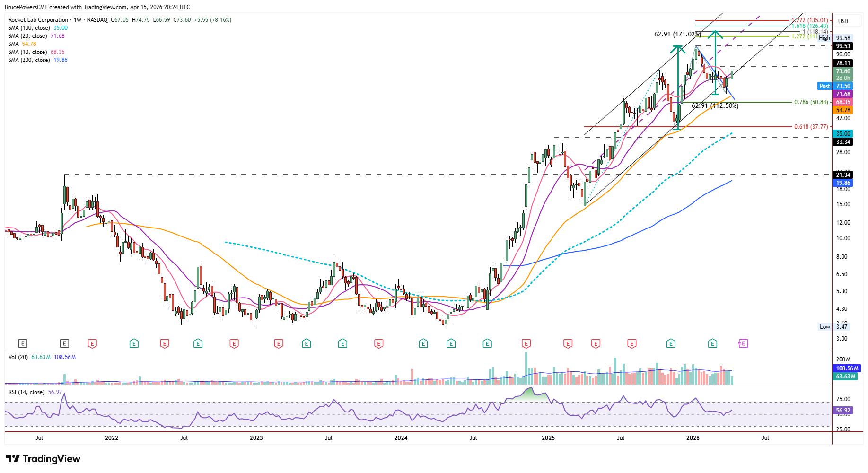Image resolution: width=868 pixels, height=473 pixels.
Task: Click the pink 68.35 SMA axis label
Action: [843, 102]
